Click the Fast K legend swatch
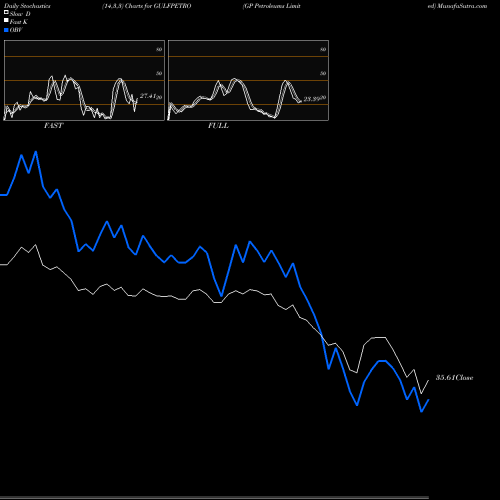This screenshot has width=500, height=500. [x=6, y=21]
